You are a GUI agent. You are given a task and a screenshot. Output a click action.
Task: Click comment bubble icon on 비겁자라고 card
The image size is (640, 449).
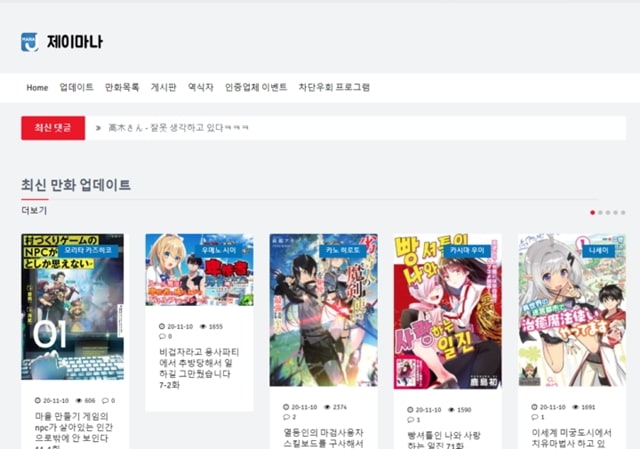tap(162, 337)
